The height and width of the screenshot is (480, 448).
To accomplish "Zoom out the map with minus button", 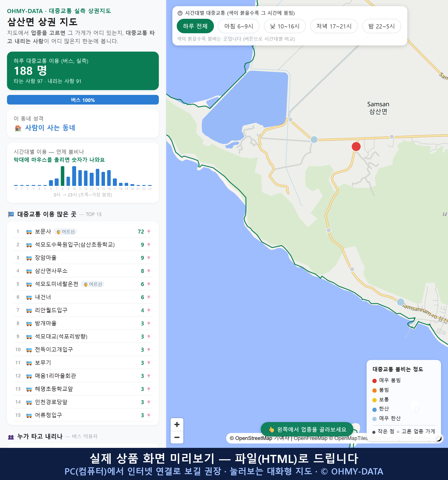I will tap(177, 437).
